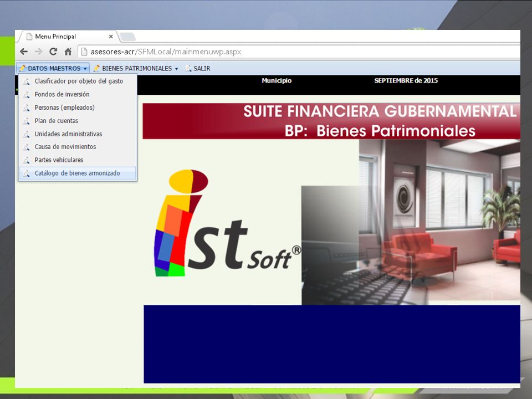Click the SUITE FINANCIERA GUBERNAMENTAL banner
The width and height of the screenshot is (532, 399).
tap(331, 121)
